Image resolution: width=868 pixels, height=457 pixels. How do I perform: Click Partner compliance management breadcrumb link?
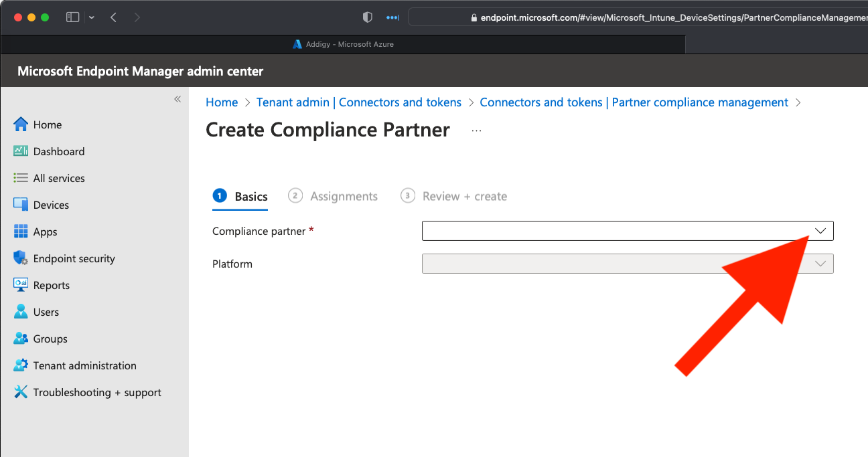(x=634, y=102)
